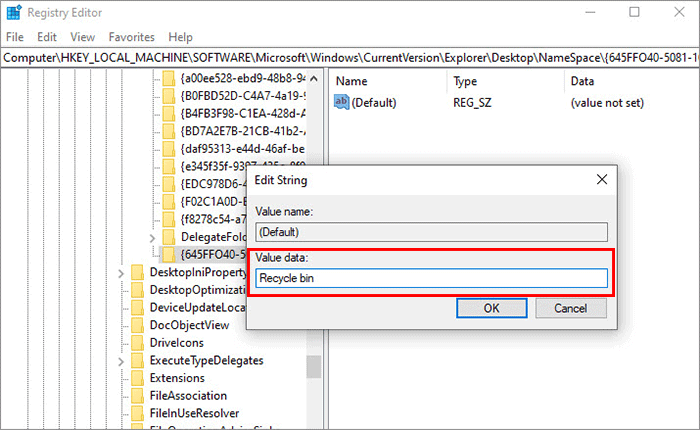Viewport: 700px width, 430px height.
Task: Select the Extensions key label
Action: [177, 378]
